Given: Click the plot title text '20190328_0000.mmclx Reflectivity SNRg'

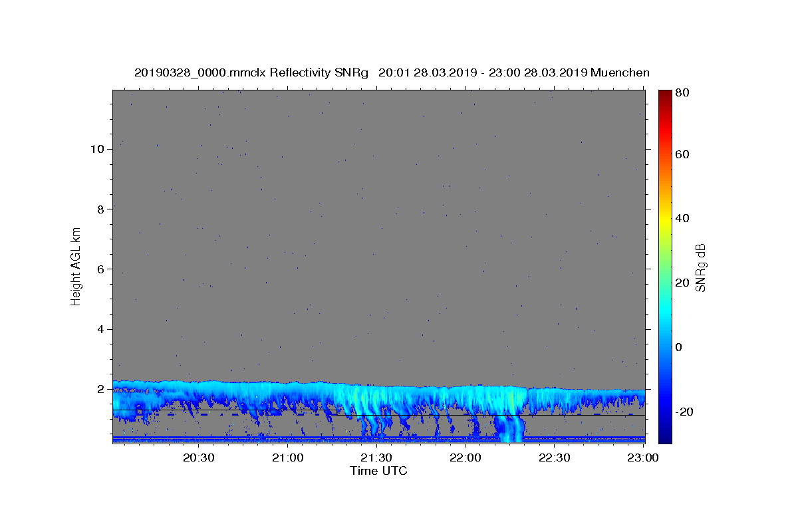Looking at the screenshot, I should tap(251, 72).
